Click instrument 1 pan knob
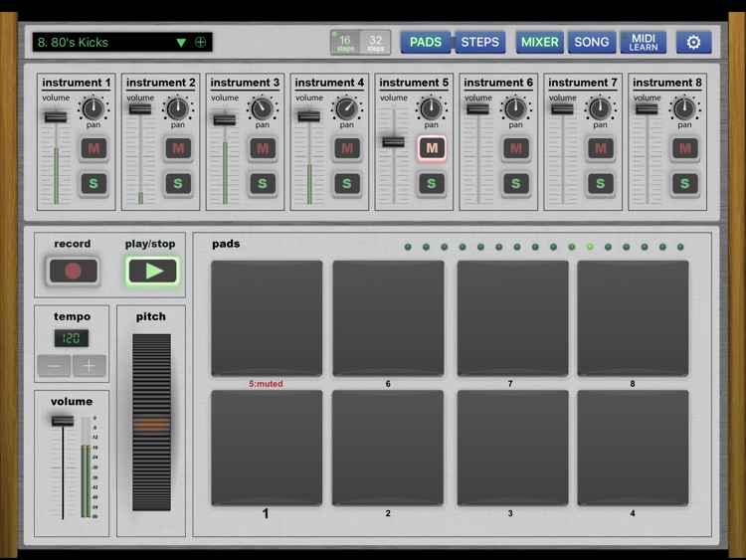 93,109
